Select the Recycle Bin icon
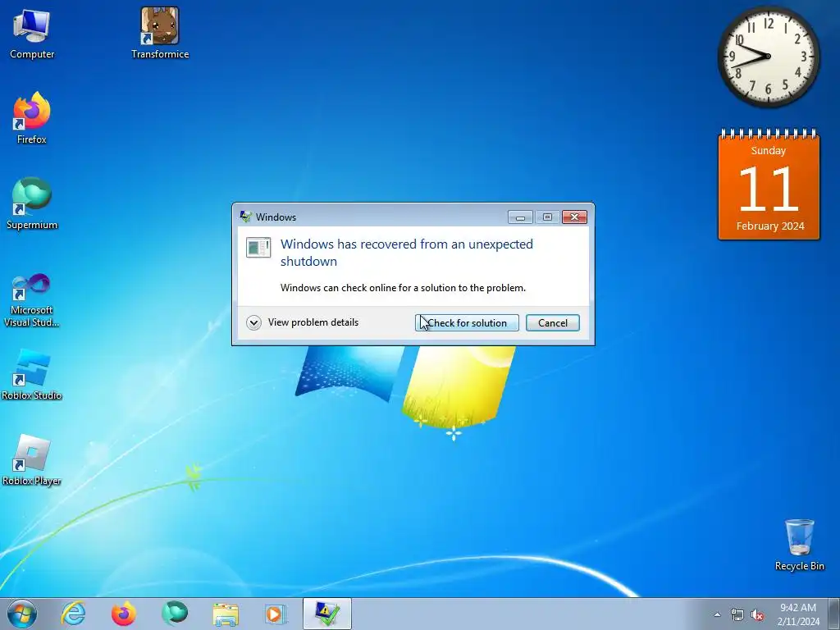 pyautogui.click(x=799, y=545)
